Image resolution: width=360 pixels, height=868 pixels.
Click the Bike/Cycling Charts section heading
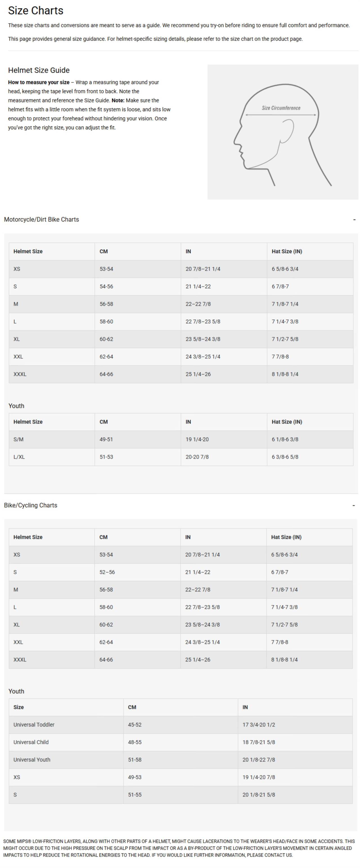tap(31, 505)
